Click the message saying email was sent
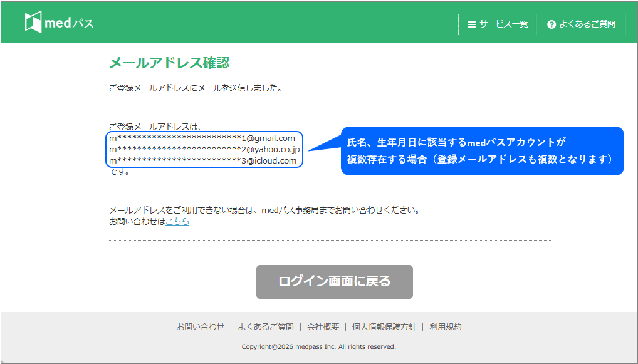638x364 pixels. (x=195, y=88)
